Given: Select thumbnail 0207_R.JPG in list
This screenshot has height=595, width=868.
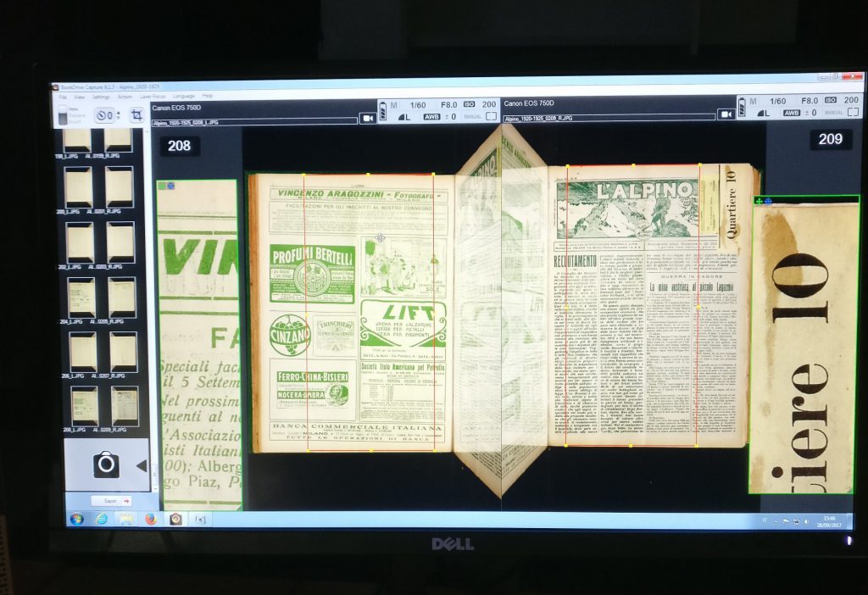Looking at the screenshot, I should tap(124, 352).
